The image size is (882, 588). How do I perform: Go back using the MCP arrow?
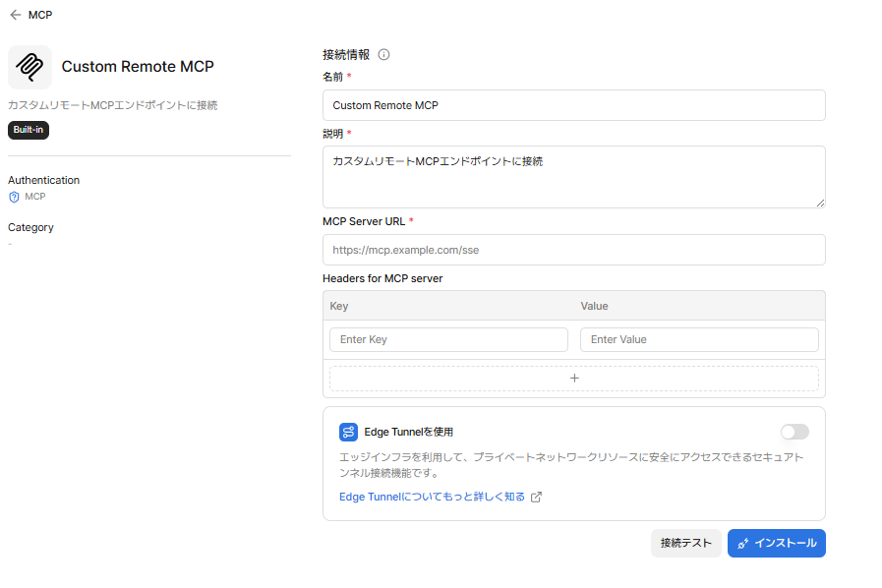pos(15,15)
